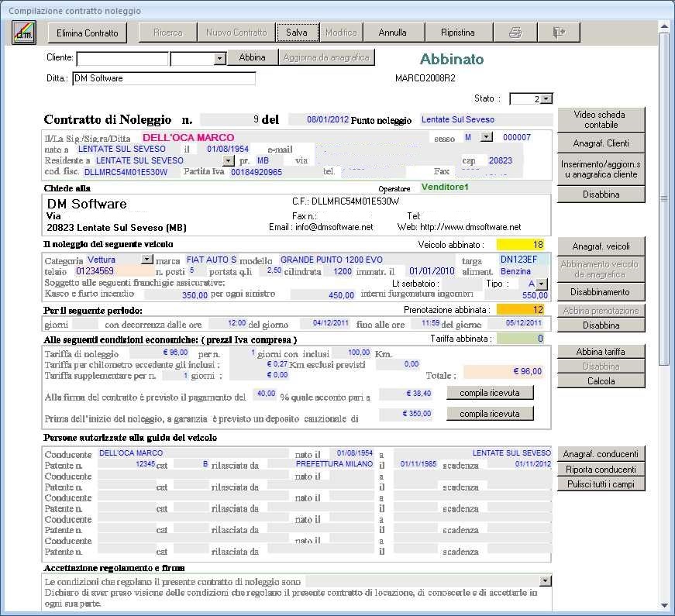Click the DM logo icon in toolbar
The width and height of the screenshot is (675, 616).
pyautogui.click(x=24, y=33)
